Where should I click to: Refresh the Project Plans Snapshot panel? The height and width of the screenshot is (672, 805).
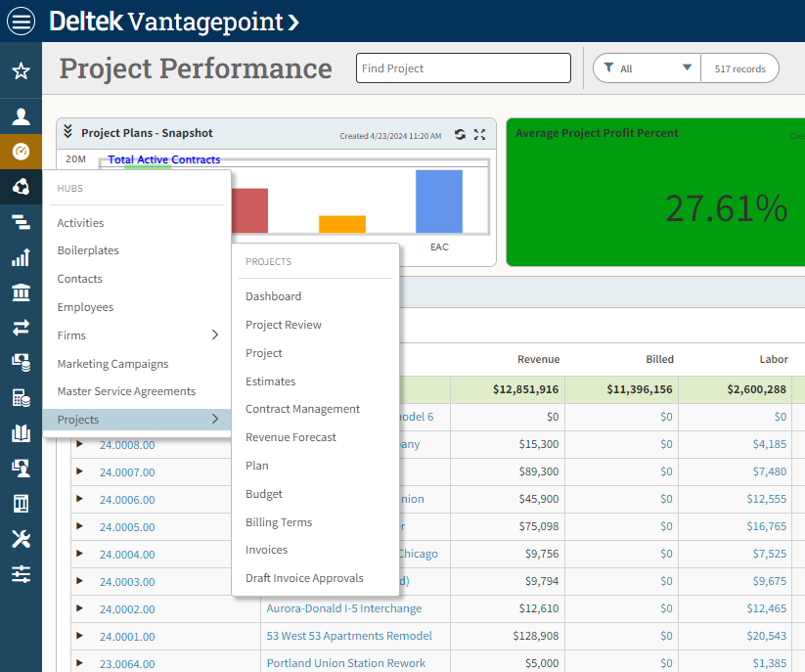click(x=460, y=135)
